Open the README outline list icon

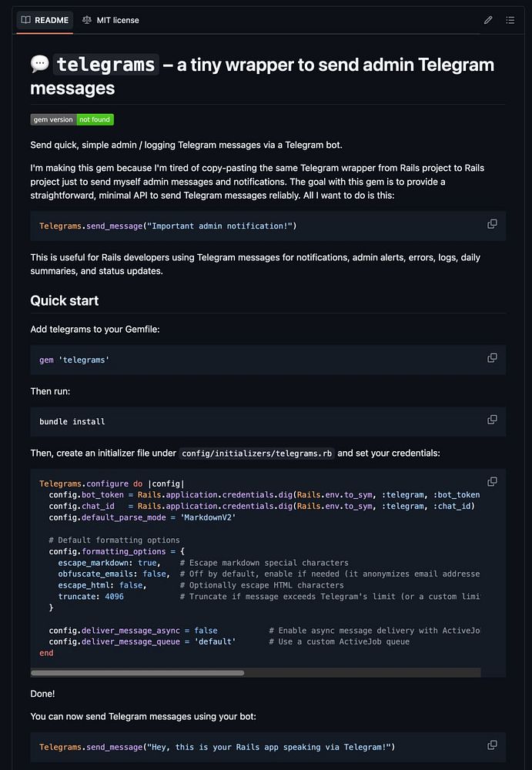point(510,20)
